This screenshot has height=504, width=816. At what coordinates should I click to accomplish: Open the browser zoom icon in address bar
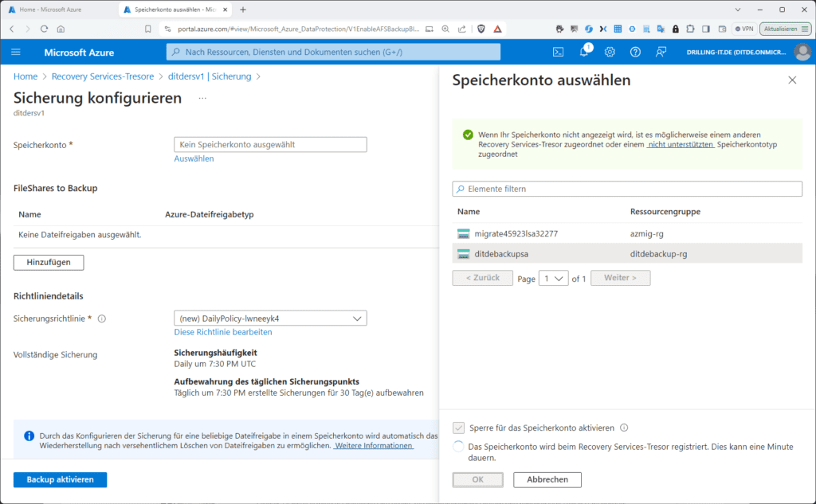point(445,29)
